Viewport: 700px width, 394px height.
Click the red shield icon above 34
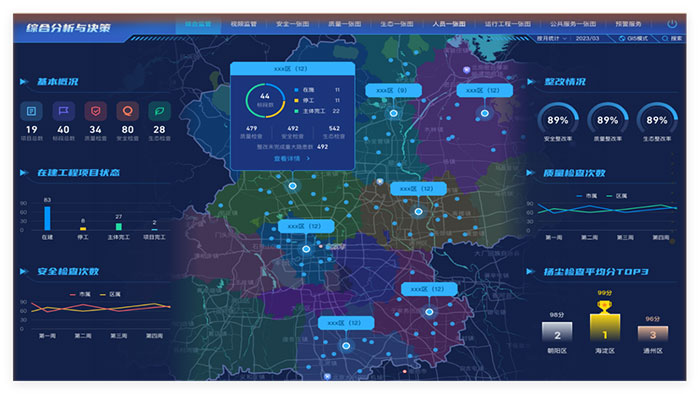[x=96, y=111]
